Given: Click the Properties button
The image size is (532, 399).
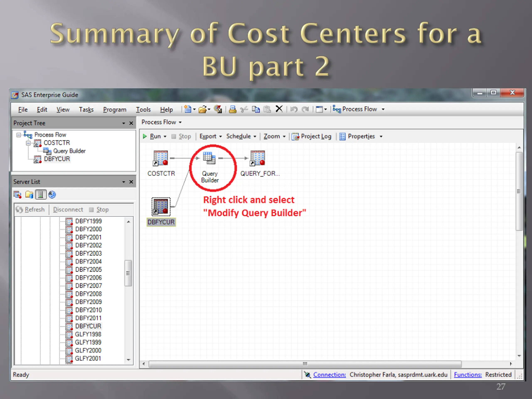Looking at the screenshot, I should (357, 136).
